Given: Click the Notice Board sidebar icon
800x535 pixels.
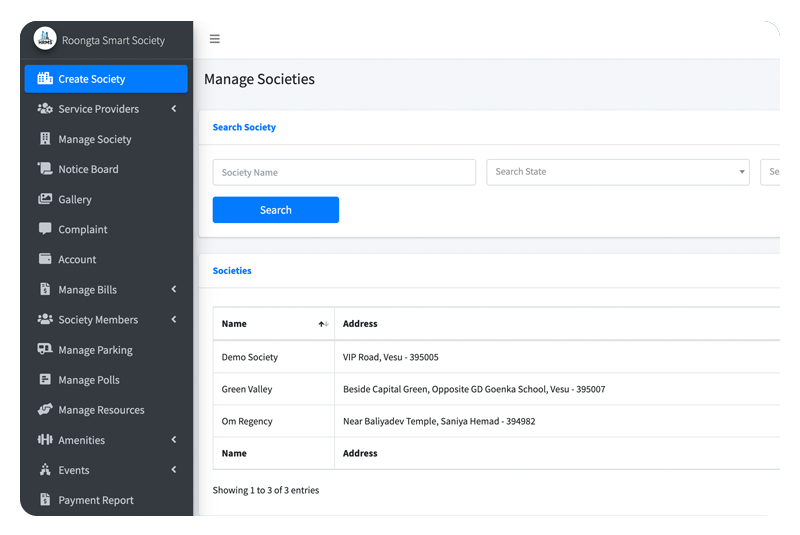Looking at the screenshot, I should (45, 169).
